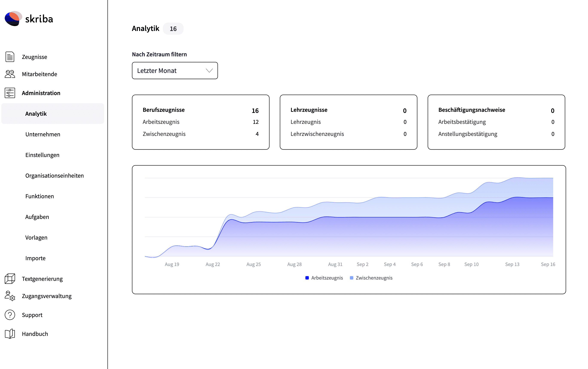Click the Support question mark icon
Image resolution: width=588 pixels, height=369 pixels.
click(10, 315)
